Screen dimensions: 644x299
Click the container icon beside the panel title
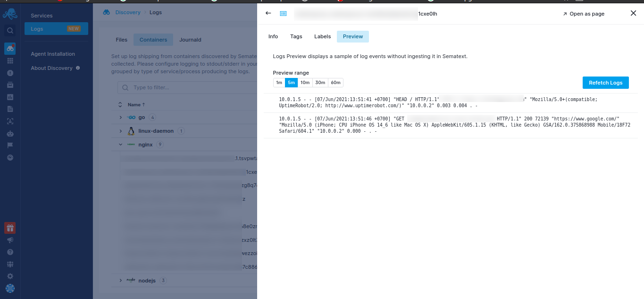pos(283,14)
